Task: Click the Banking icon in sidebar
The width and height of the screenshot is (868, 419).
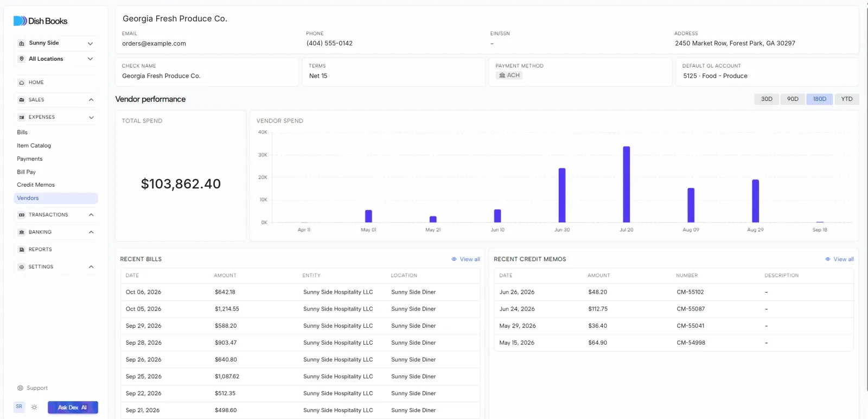Action: coord(22,232)
